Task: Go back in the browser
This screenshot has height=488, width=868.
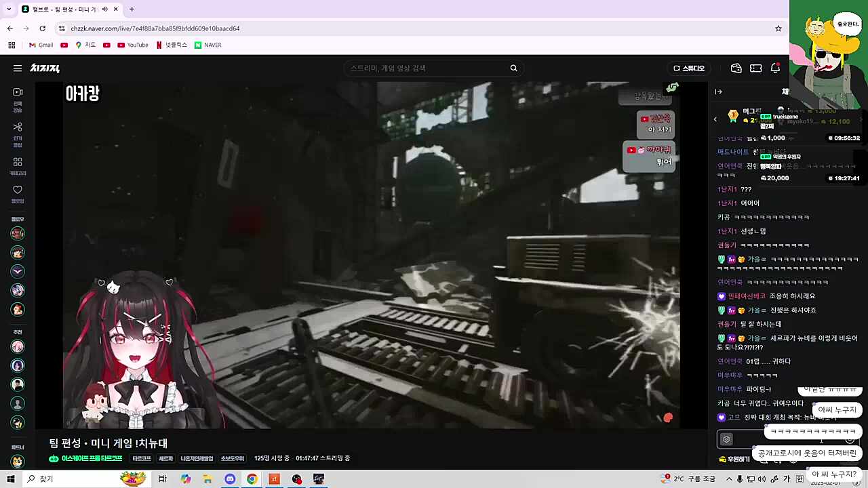Action: [10, 28]
